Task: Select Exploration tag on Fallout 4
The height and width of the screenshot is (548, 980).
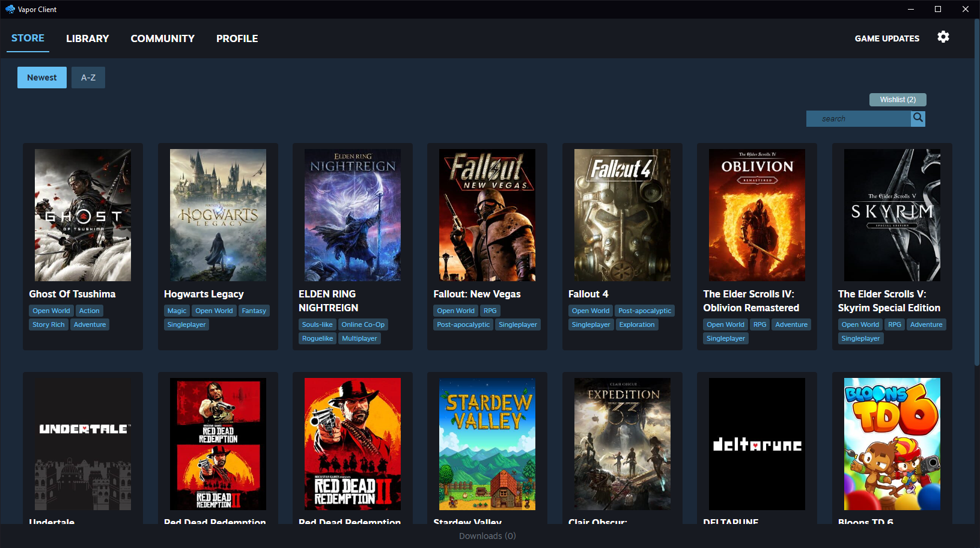Action: pos(637,324)
